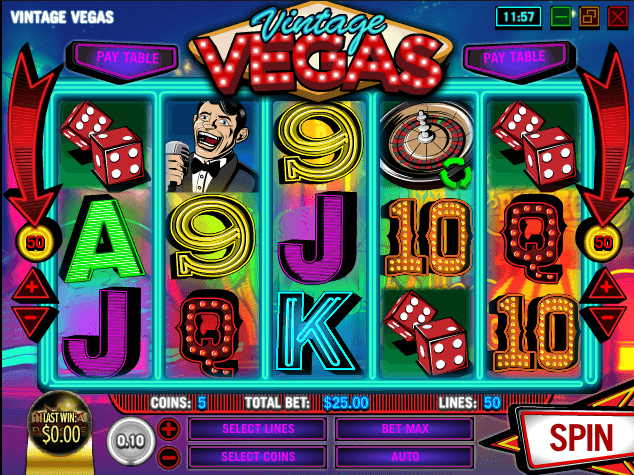Raise coin value with round plus button
The image size is (634, 475).
[169, 429]
